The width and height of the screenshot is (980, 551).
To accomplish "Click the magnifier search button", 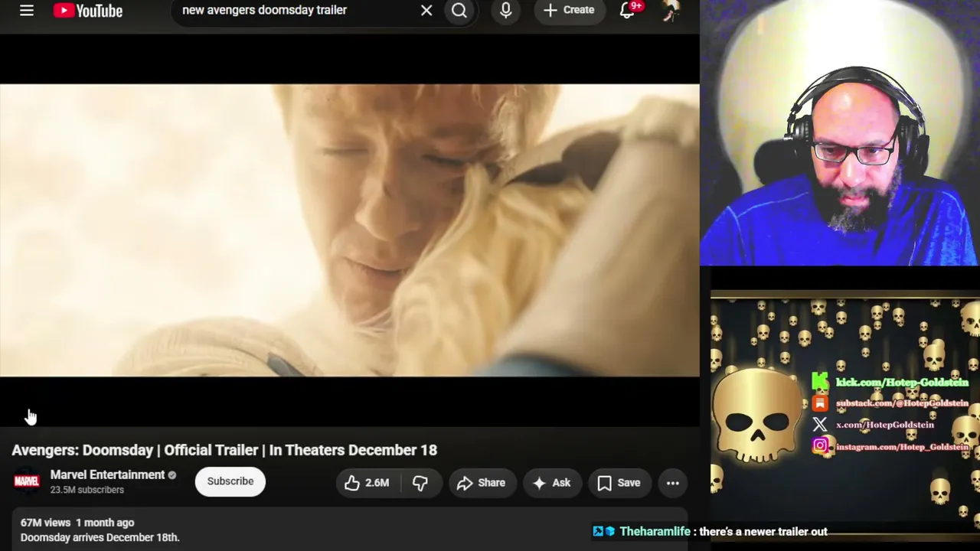I will tap(459, 10).
